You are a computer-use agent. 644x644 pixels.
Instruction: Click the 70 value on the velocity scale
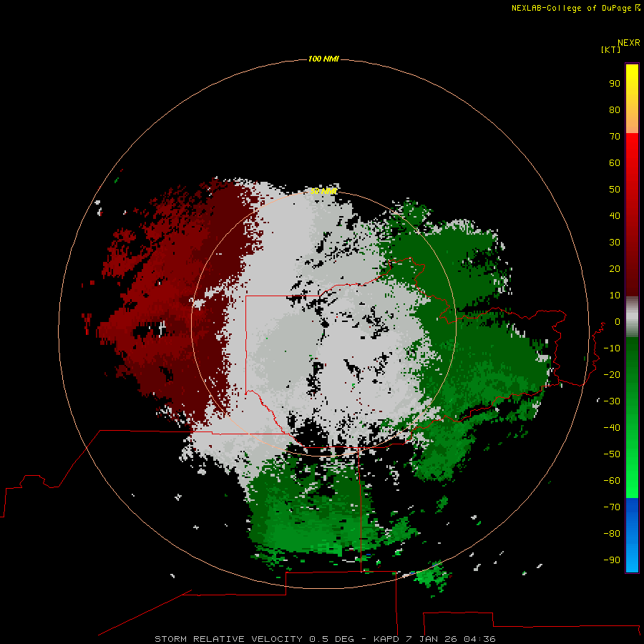[x=615, y=137]
